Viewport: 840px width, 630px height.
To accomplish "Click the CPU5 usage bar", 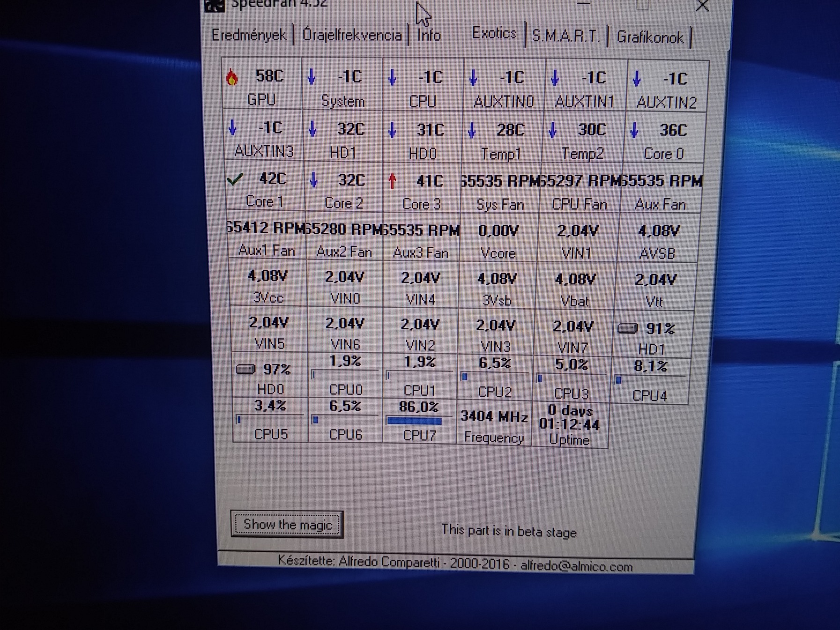I will coord(270,420).
